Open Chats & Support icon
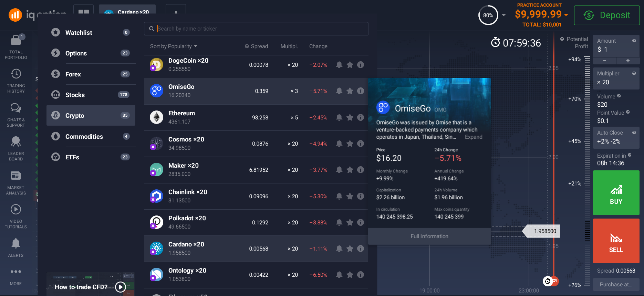644x296 pixels. coord(16,108)
